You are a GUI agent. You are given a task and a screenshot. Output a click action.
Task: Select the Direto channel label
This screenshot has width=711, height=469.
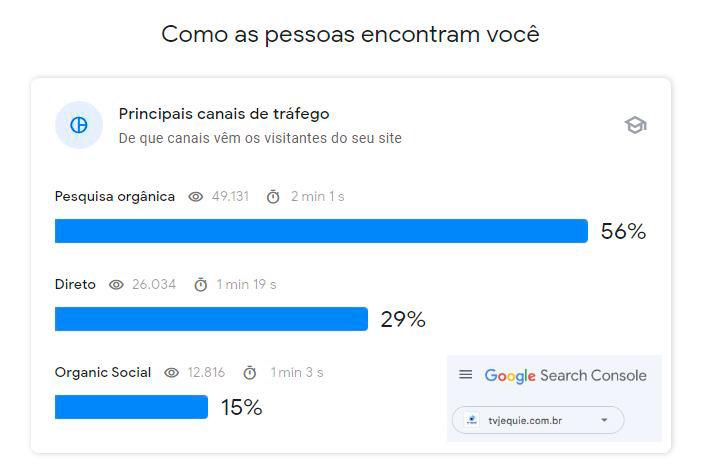(x=75, y=285)
